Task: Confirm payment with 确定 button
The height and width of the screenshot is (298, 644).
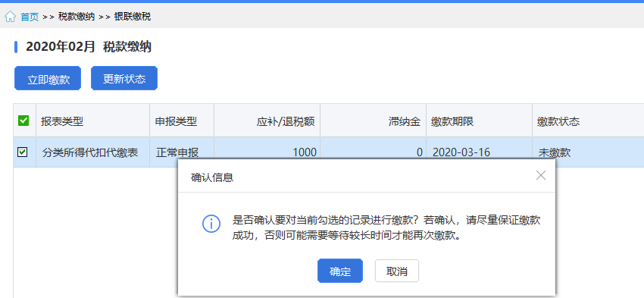Action: 340,271
